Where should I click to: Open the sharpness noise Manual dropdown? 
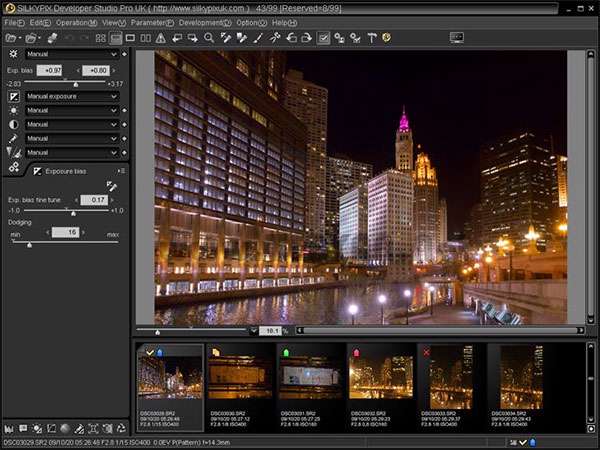(x=72, y=153)
